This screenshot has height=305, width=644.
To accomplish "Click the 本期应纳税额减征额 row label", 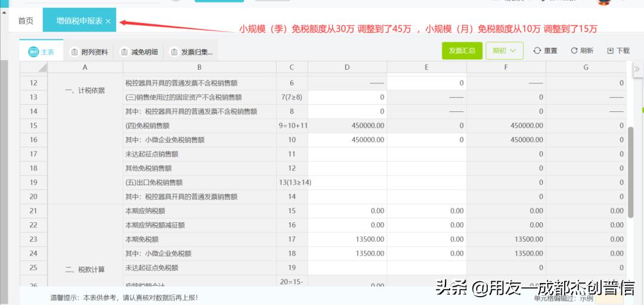I will pyautogui.click(x=156, y=225).
